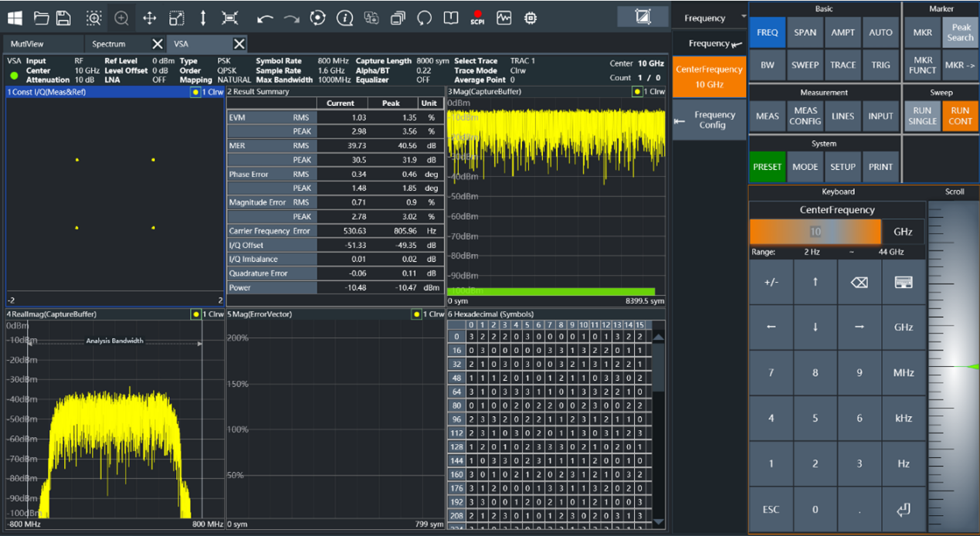Click the overlapping screens icon
The image size is (980, 536).
click(371, 17)
